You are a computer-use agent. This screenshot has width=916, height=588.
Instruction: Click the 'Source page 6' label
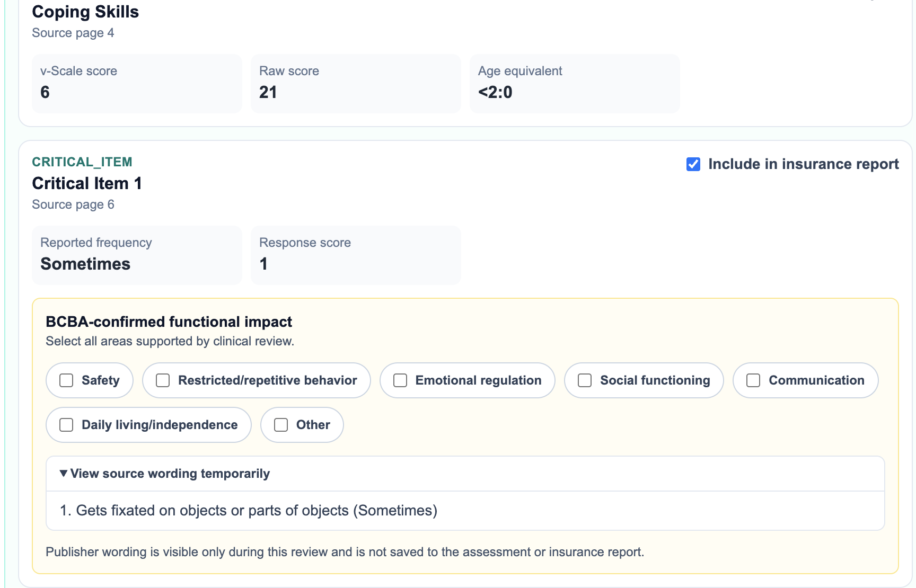click(x=73, y=204)
